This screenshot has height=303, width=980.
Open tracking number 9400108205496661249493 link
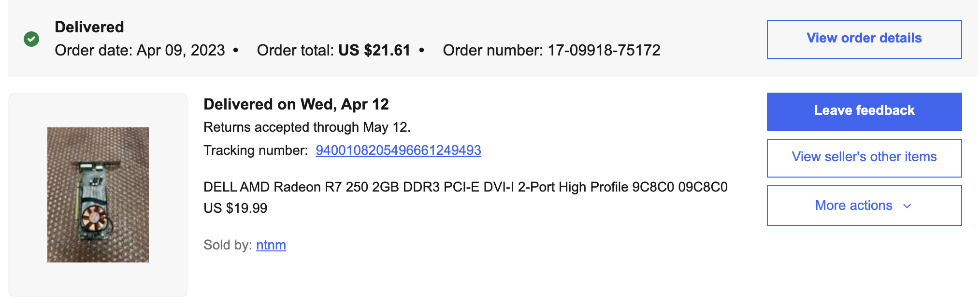point(398,151)
